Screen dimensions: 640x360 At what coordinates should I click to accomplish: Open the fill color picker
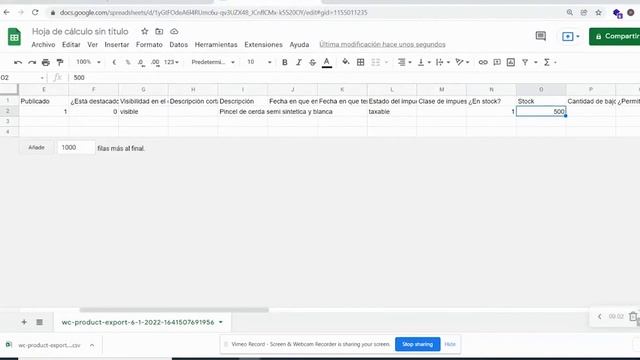(x=346, y=62)
